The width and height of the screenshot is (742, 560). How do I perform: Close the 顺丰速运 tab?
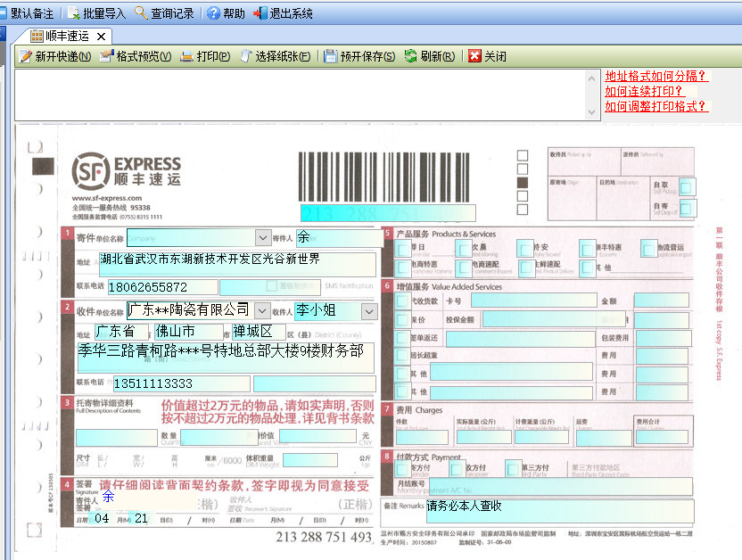click(x=101, y=37)
